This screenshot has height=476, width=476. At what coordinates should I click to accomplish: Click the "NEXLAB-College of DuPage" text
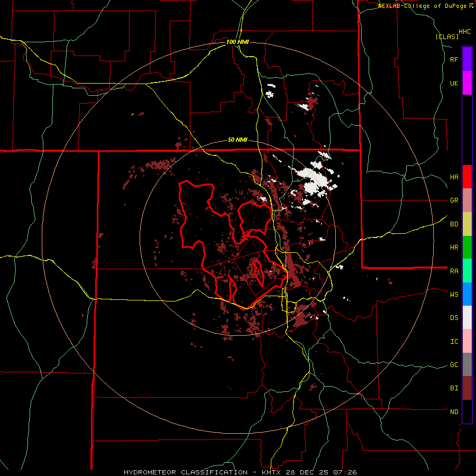tap(423, 6)
